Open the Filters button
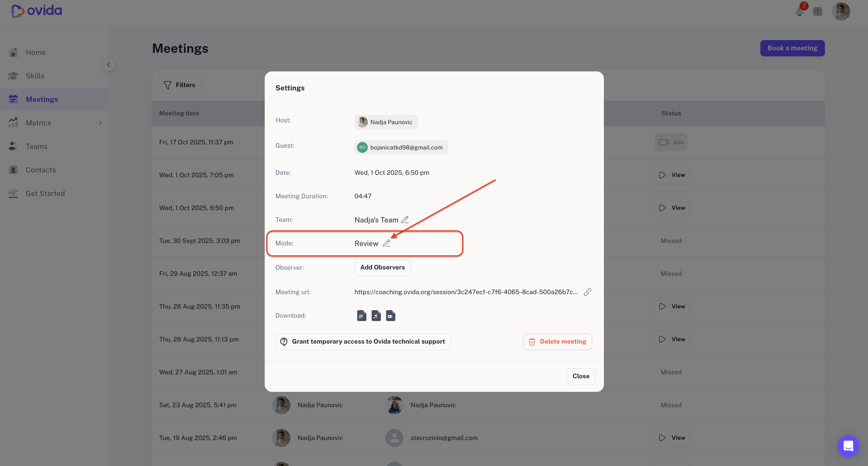This screenshot has height=466, width=868. 180,85
